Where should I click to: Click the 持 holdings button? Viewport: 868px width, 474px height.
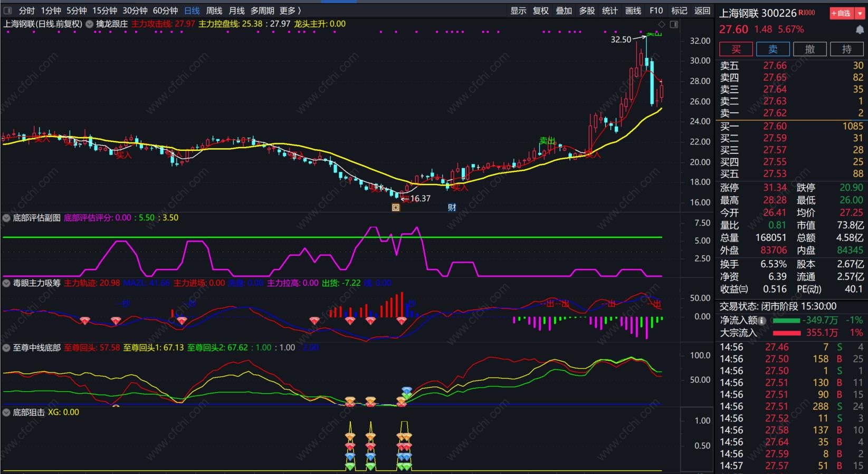[x=847, y=49]
